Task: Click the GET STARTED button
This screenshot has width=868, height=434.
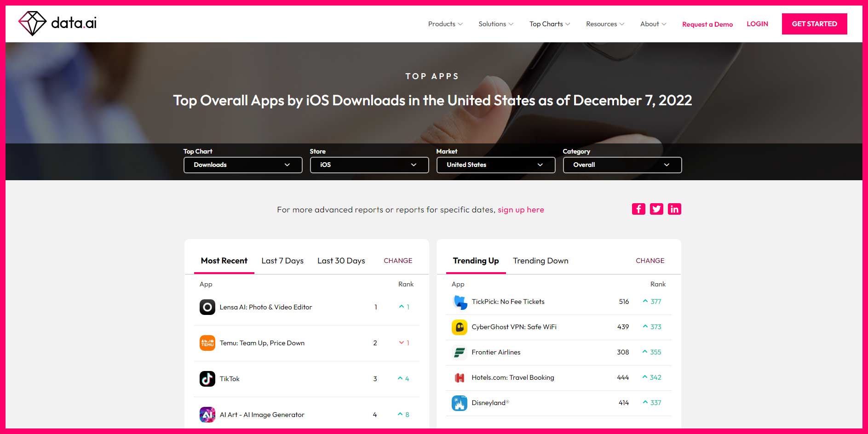Action: point(814,23)
